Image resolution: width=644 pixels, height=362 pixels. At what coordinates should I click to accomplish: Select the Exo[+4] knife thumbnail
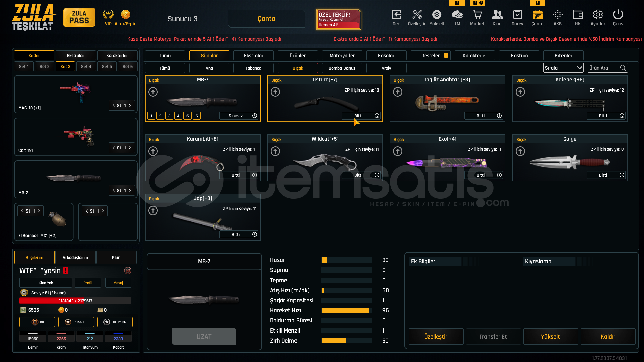pos(447,162)
